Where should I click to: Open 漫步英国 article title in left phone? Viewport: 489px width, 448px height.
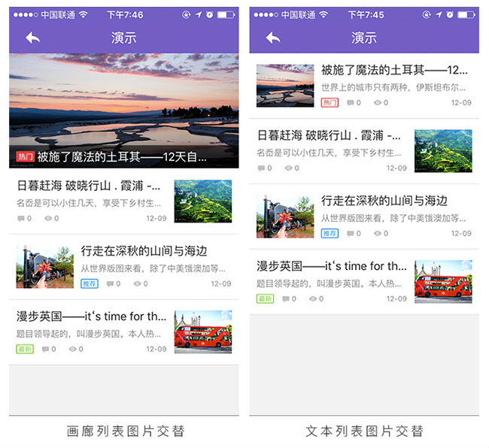(91, 316)
